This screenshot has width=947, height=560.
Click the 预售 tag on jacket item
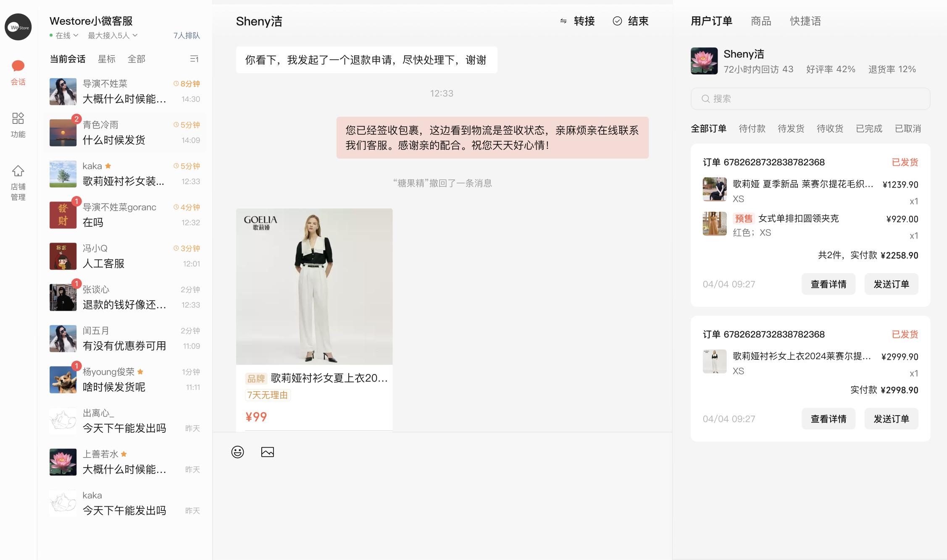tap(744, 219)
